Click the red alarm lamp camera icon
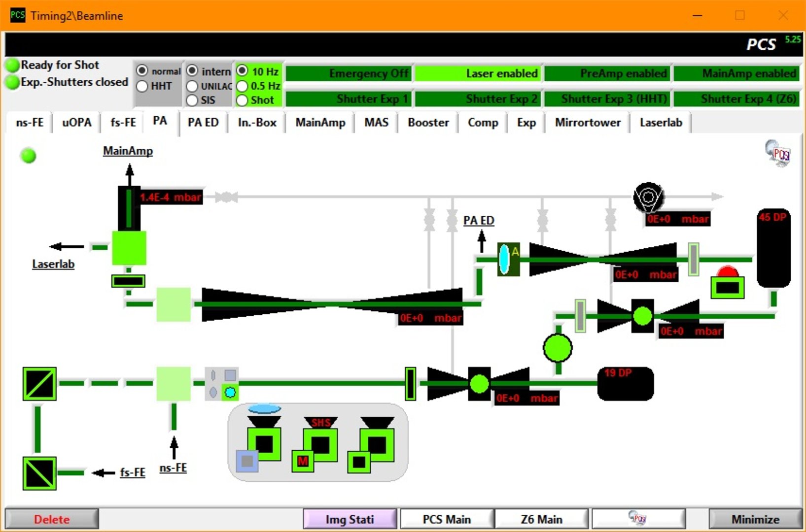 [x=727, y=284]
